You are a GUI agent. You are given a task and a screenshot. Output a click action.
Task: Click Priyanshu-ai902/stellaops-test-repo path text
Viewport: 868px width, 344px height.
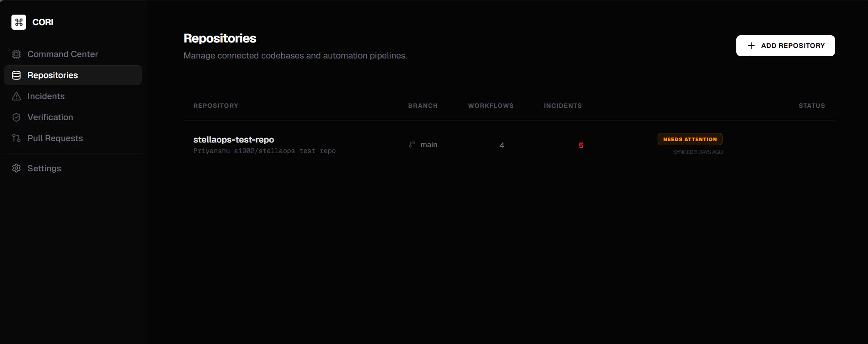coord(264,151)
